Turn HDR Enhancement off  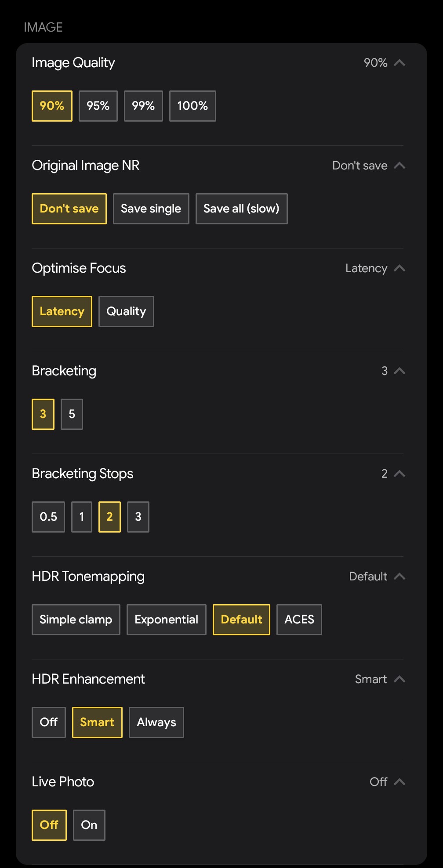point(48,722)
